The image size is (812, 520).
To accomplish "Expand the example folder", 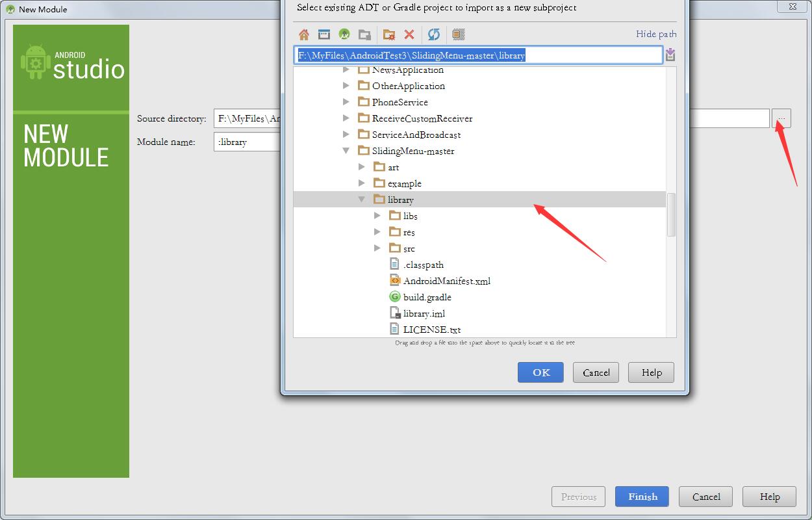I will click(x=362, y=183).
